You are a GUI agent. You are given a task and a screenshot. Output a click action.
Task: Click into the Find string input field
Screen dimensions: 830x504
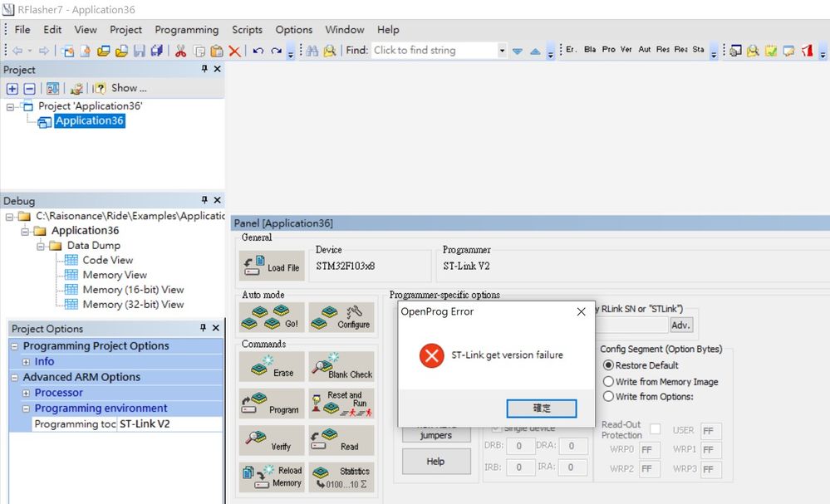434,51
